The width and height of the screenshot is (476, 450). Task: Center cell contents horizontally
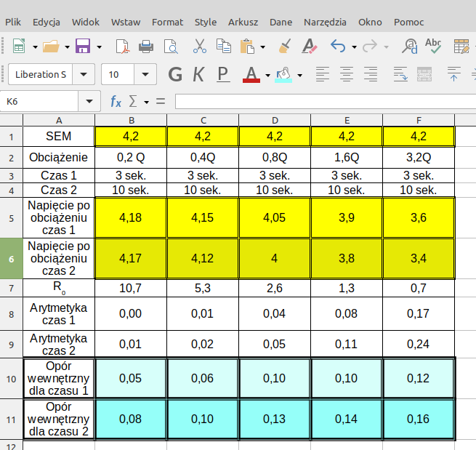tap(347, 74)
